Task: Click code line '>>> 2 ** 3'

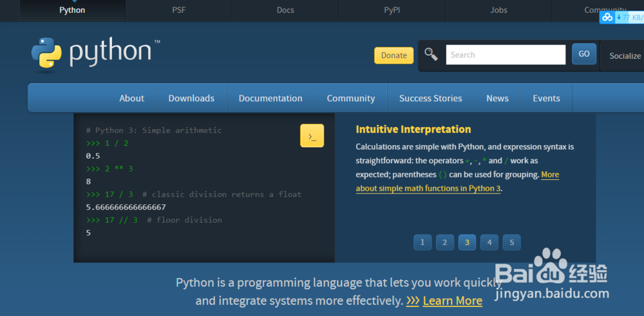Action: tap(109, 169)
